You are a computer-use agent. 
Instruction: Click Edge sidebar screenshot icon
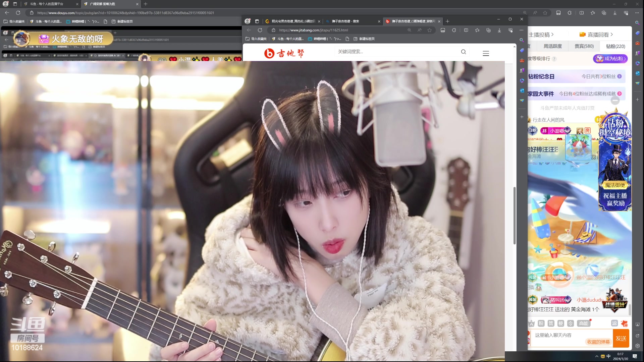638,324
